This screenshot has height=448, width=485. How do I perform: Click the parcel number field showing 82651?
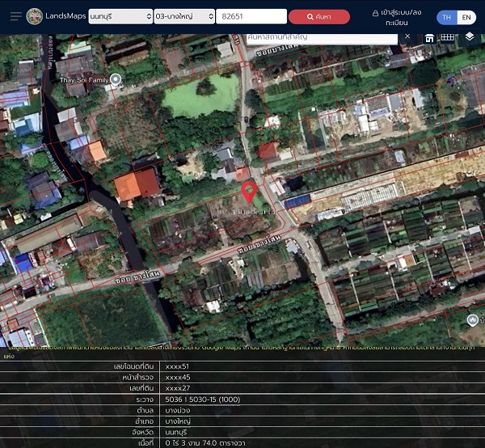pos(251,17)
